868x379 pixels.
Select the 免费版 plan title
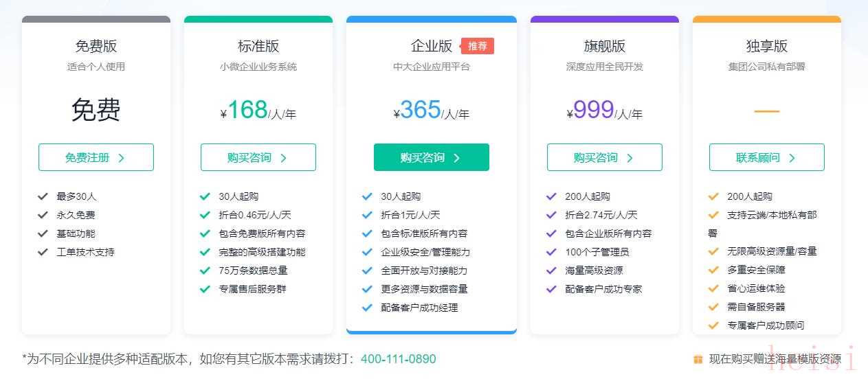tap(96, 46)
